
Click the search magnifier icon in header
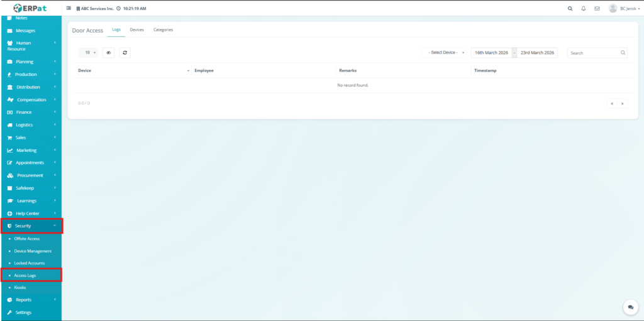[570, 9]
